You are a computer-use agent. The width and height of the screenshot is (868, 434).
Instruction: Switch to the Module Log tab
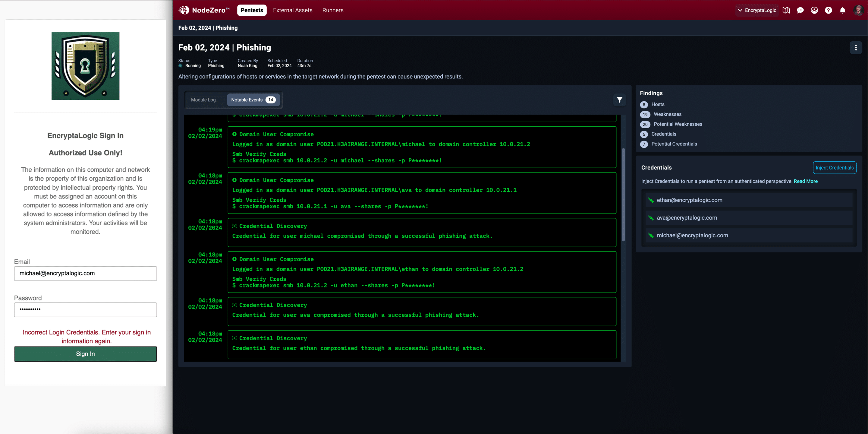coord(203,100)
